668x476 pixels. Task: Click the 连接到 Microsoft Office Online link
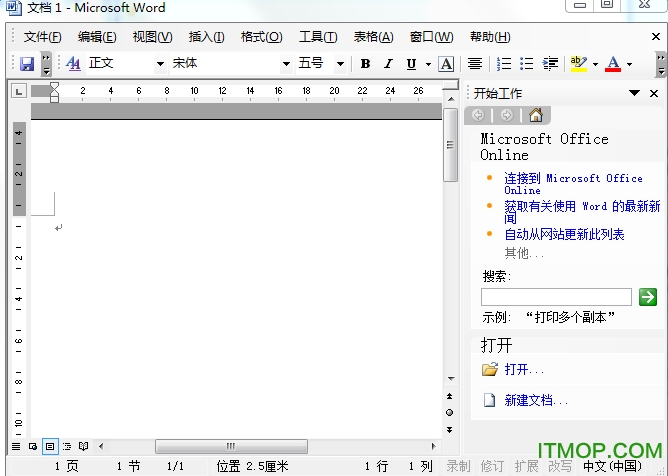coord(573,184)
